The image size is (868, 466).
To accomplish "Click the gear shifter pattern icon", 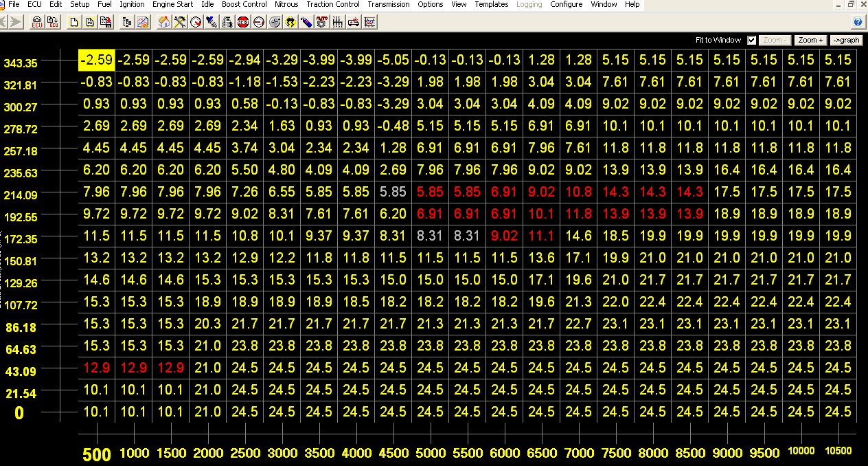I will (x=337, y=22).
